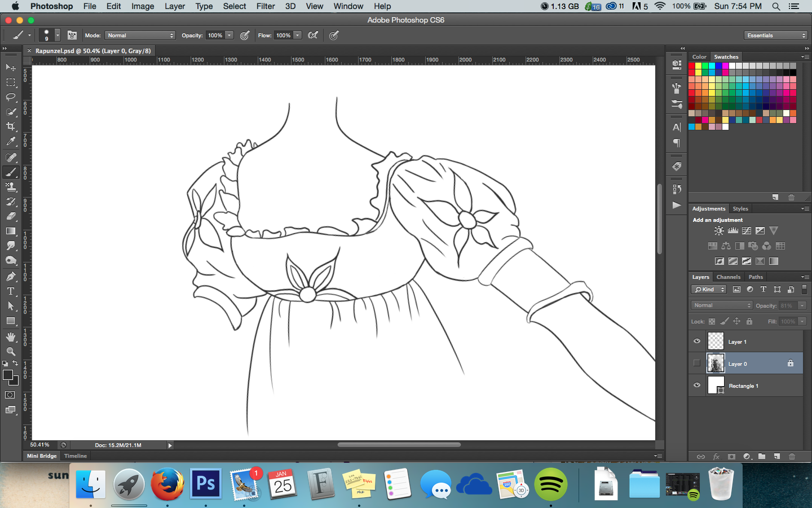Viewport: 812px width, 508px height.
Task: Open Firefox in the Dock
Action: pyautogui.click(x=167, y=484)
